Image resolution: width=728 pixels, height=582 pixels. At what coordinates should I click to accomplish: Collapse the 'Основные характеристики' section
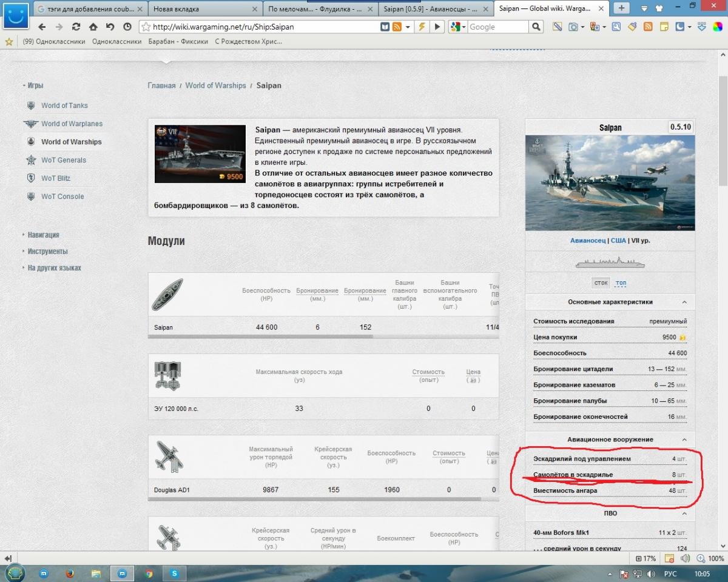point(684,302)
